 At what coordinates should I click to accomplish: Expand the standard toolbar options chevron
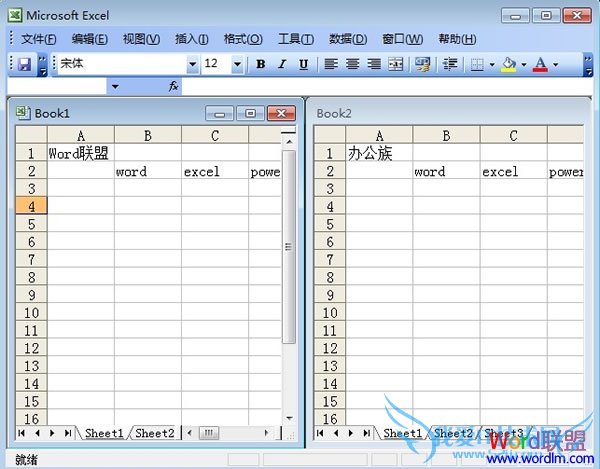[x=42, y=65]
